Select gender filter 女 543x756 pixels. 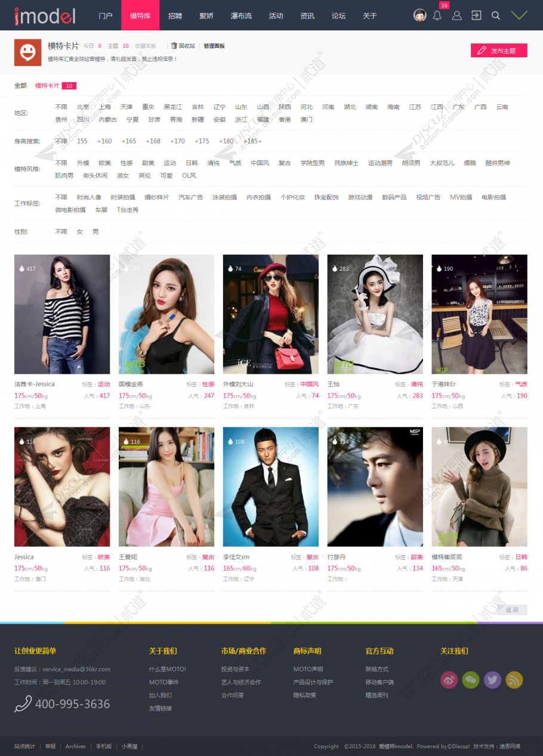coord(80,231)
